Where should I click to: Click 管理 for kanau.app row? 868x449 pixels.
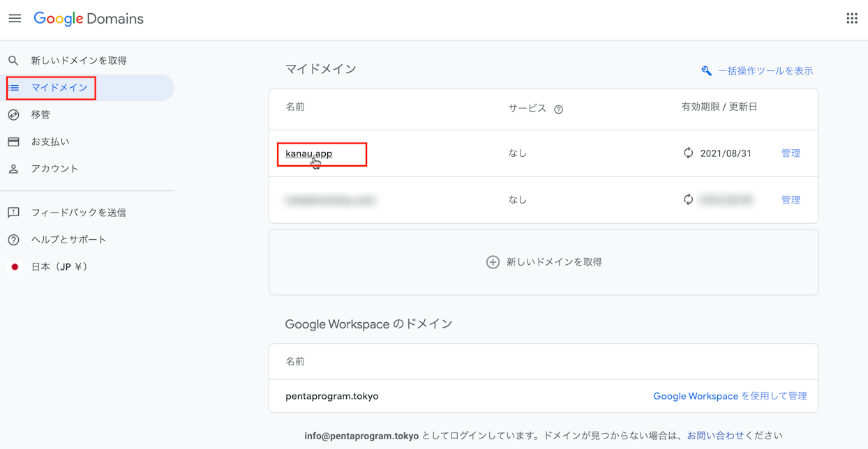click(x=791, y=153)
